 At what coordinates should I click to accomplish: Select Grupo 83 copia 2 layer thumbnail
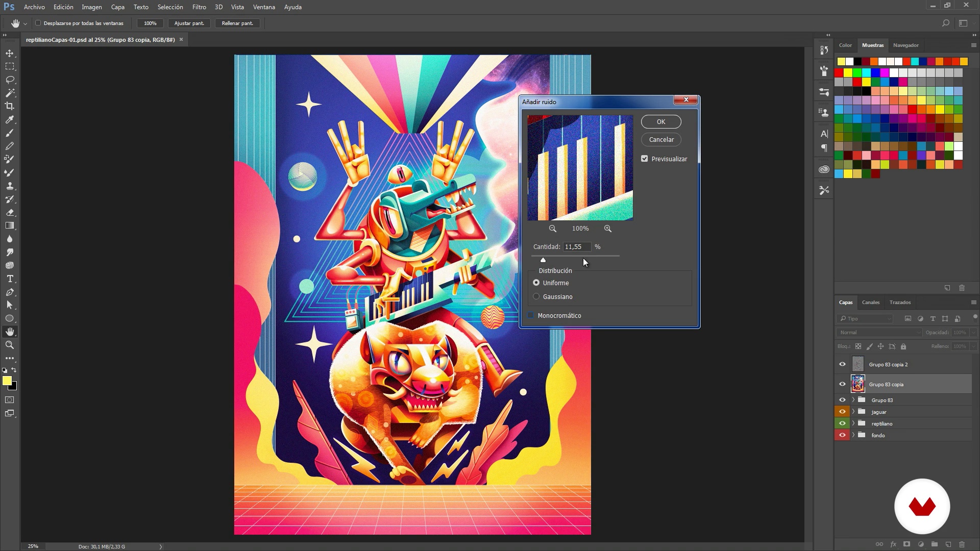point(858,364)
